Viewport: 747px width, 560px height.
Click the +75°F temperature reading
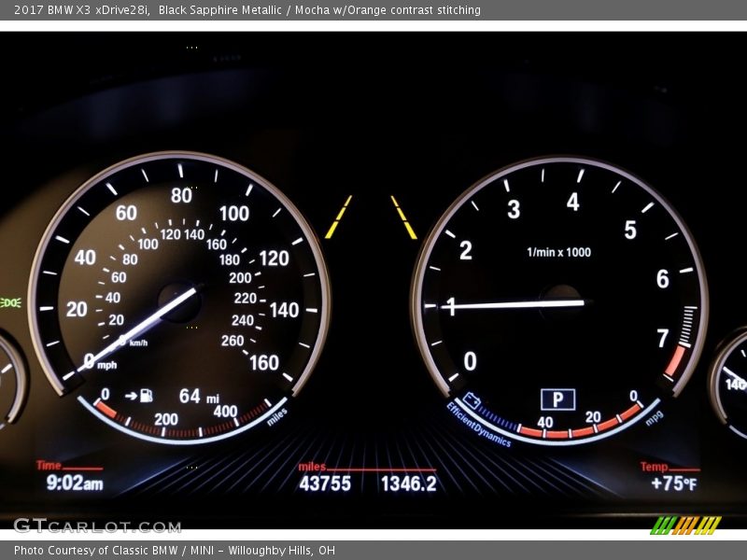[x=673, y=483]
